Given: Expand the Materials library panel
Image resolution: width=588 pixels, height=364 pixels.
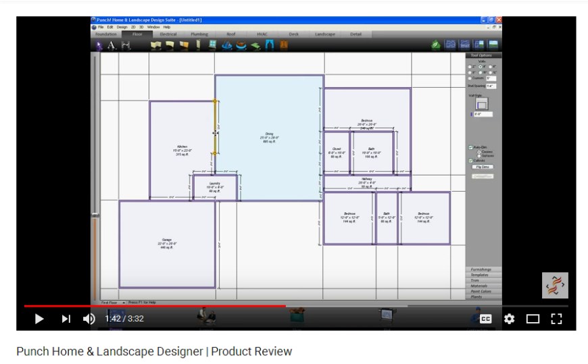Looking at the screenshot, I should tap(483, 286).
